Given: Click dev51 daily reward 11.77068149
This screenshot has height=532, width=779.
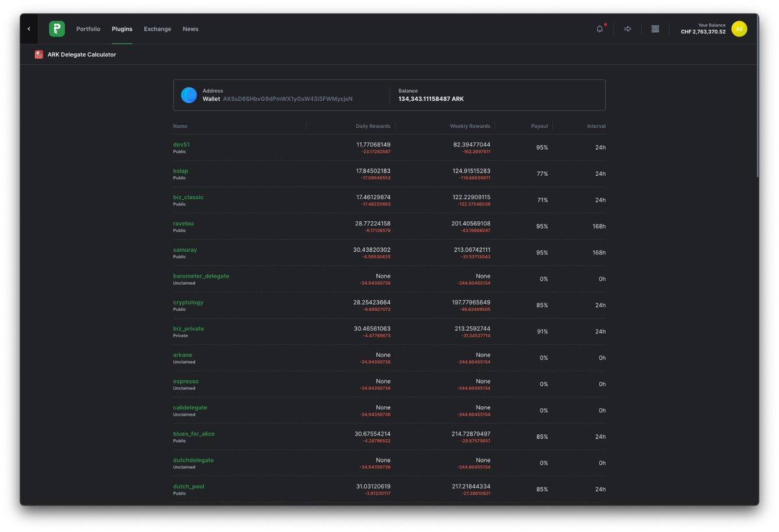Looking at the screenshot, I should (373, 145).
